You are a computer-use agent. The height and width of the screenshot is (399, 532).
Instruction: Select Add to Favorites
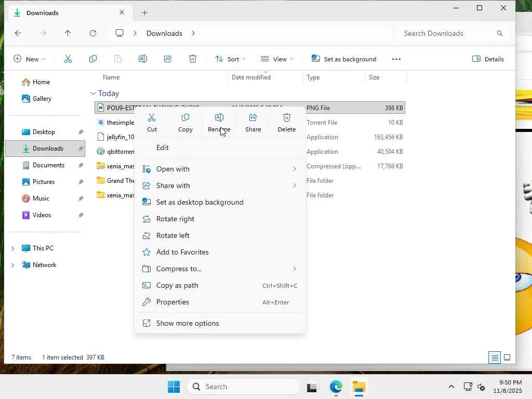220,252
